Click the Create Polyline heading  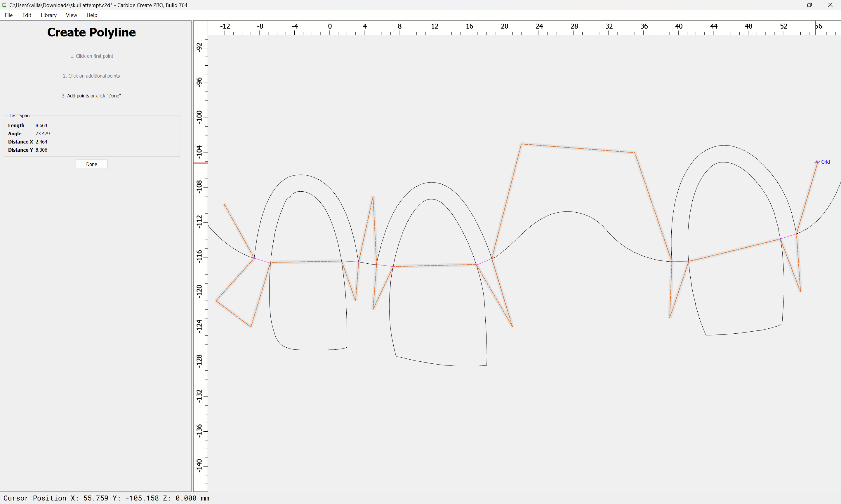coord(91,32)
